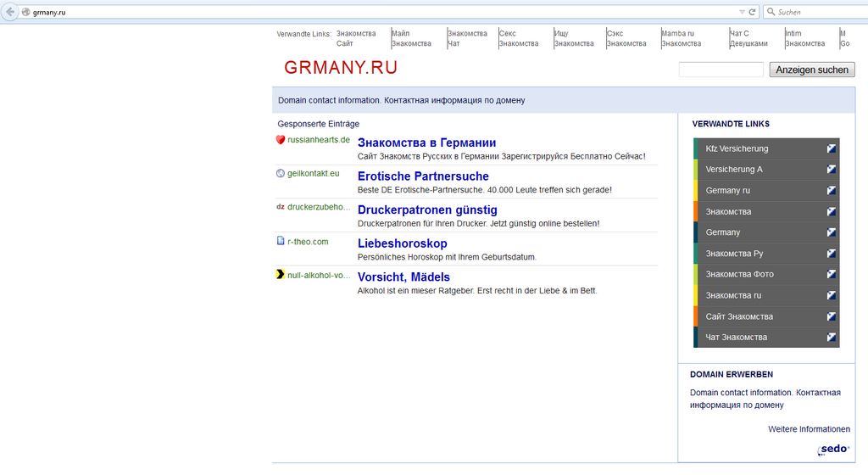Open the Знакомства в Германии ad link
This screenshot has width=868, height=475.
coord(427,142)
